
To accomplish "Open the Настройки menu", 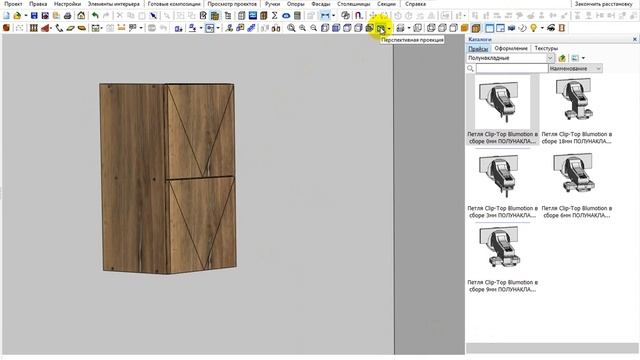I will pos(67,4).
